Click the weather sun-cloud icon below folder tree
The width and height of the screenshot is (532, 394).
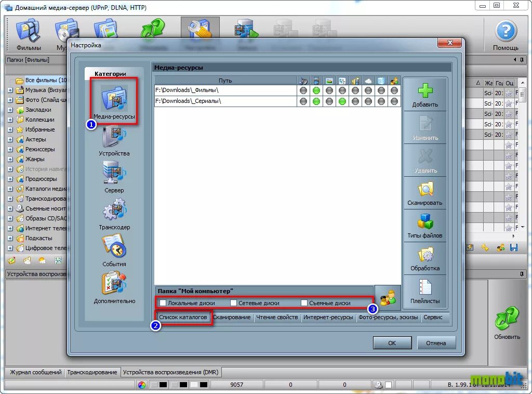42,260
